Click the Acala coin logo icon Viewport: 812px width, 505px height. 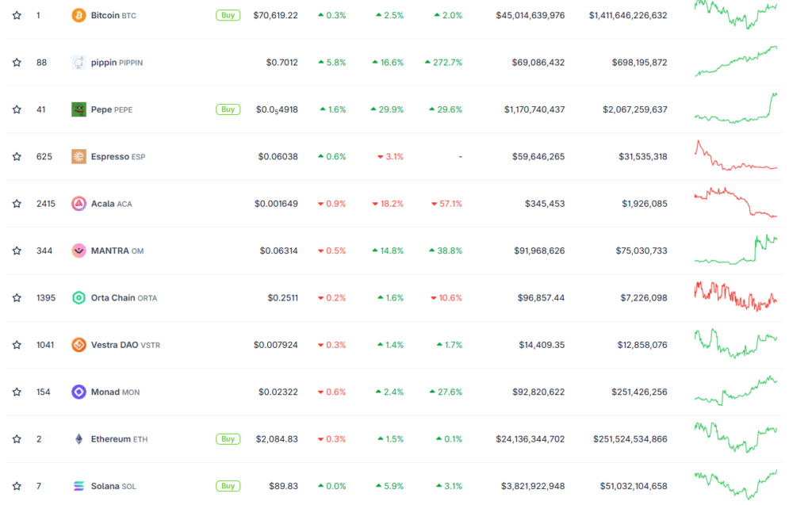(x=79, y=204)
